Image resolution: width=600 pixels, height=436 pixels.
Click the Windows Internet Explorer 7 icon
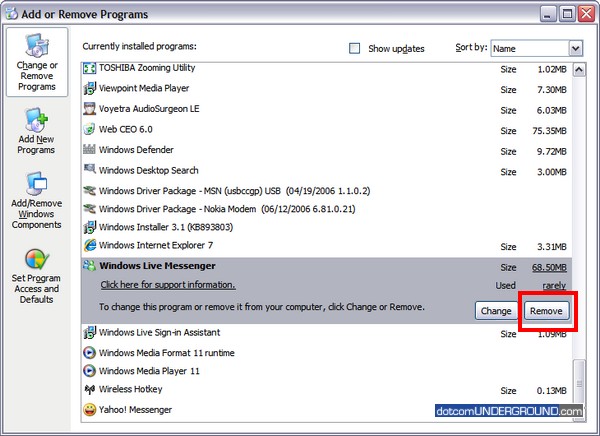coord(90,245)
